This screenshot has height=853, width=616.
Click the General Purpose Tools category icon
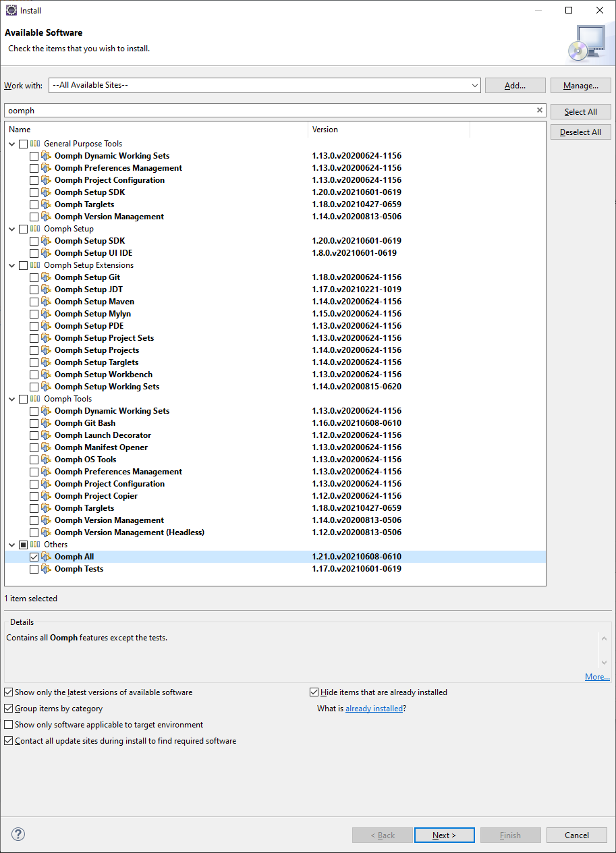click(x=35, y=144)
